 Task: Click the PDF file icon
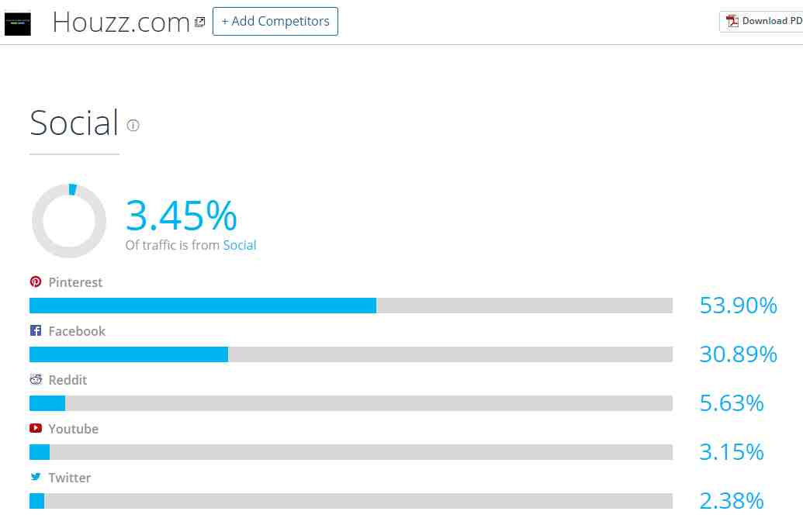732,21
